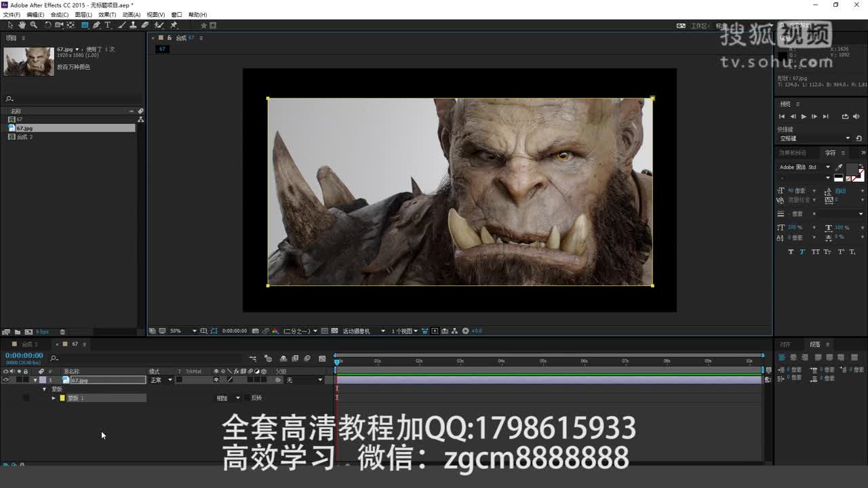Image resolution: width=868 pixels, height=488 pixels.
Task: Activate the Pen tool
Action: (x=96, y=24)
